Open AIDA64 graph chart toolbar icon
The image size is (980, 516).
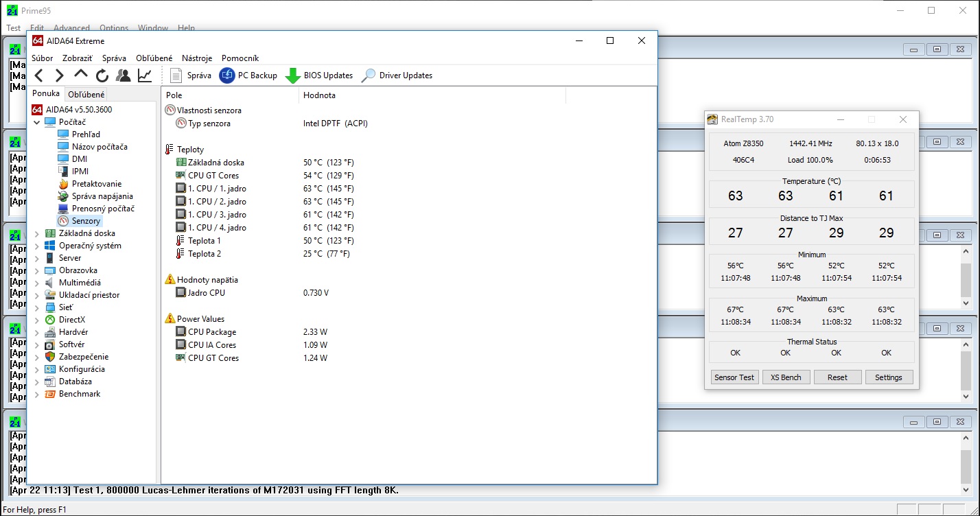pyautogui.click(x=145, y=75)
